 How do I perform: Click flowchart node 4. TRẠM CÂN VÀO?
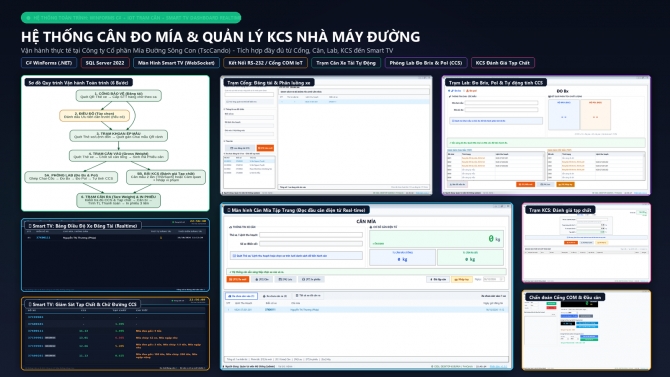click(119, 155)
